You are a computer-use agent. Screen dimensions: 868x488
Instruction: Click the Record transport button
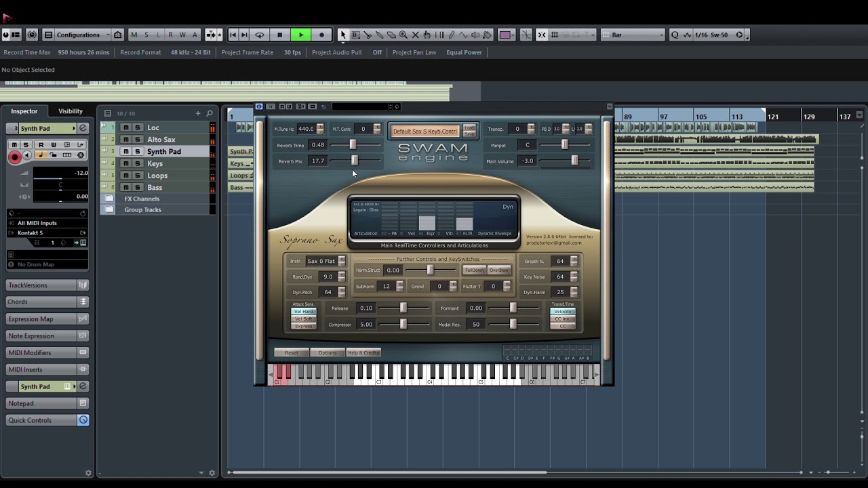pyautogui.click(x=321, y=35)
